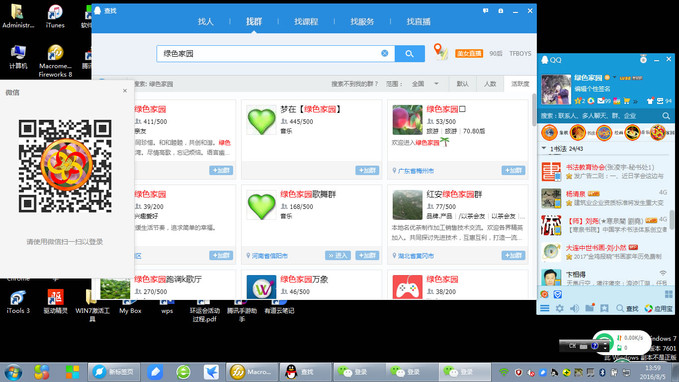
Task: Click the first round app icon in QQ panel
Action: (x=550, y=132)
